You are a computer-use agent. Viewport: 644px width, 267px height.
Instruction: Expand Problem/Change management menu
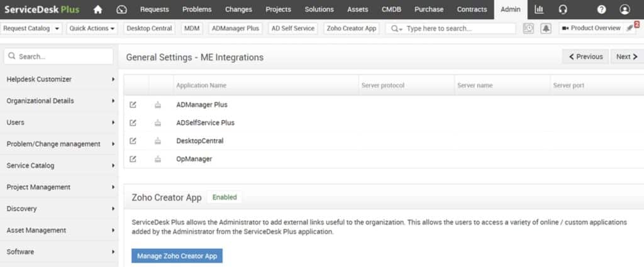60,144
